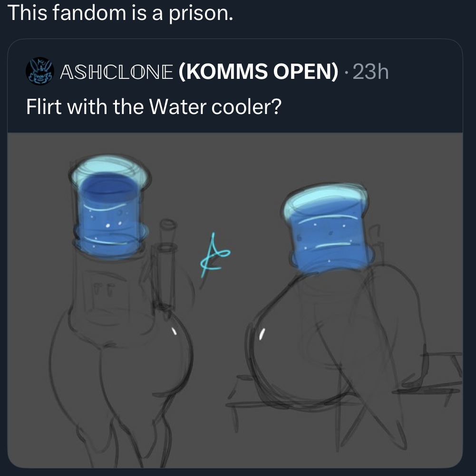The width and height of the screenshot is (476, 476).
Task: Click the light cyan cap of the left bottle
Action: (109, 170)
